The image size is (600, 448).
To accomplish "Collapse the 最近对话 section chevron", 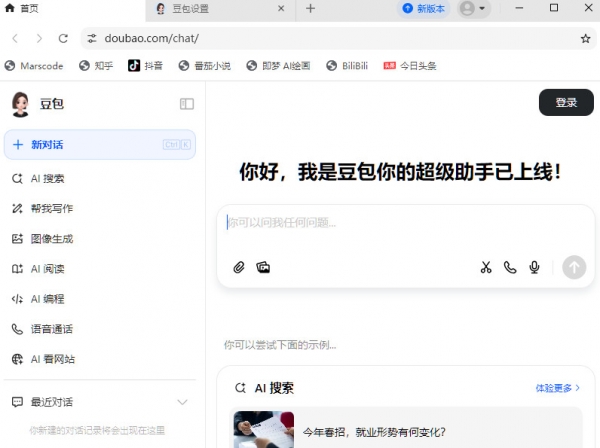I will [x=183, y=402].
